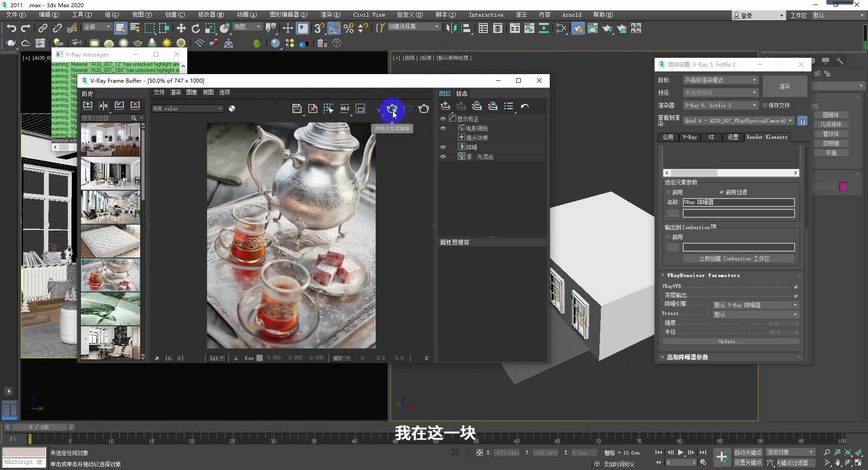Click the 渲染 button in render settings
The height and width of the screenshot is (470, 868).
pos(784,86)
